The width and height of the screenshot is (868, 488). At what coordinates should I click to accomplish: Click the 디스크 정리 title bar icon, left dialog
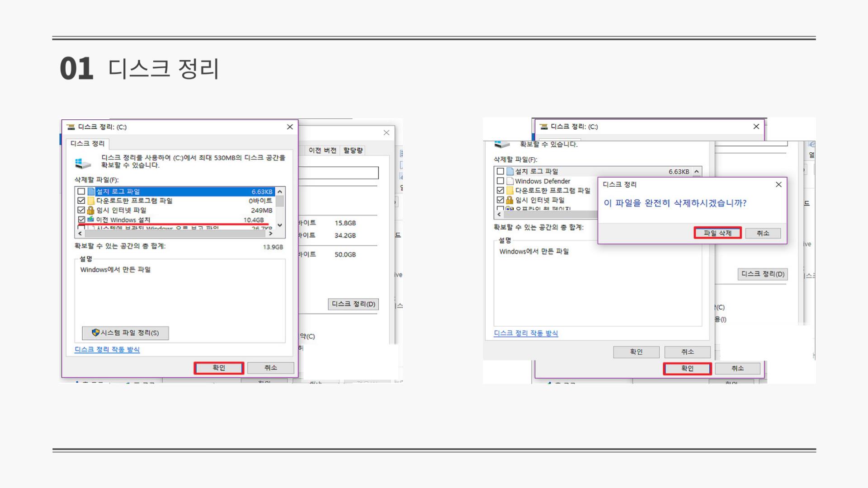coord(71,127)
